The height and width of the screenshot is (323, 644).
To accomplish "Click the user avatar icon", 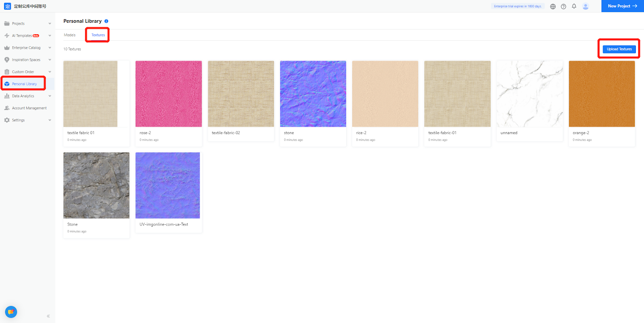I will point(586,6).
